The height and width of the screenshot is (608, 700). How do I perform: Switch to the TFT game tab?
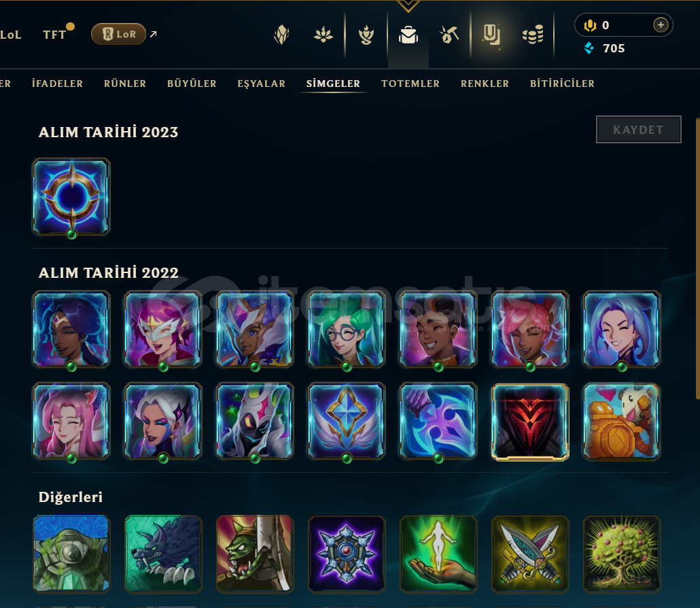coord(54,35)
